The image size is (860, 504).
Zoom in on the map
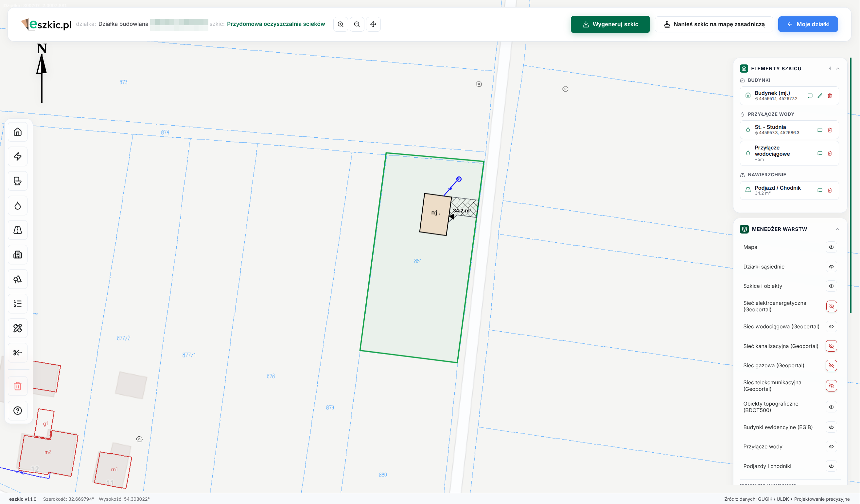click(x=341, y=24)
